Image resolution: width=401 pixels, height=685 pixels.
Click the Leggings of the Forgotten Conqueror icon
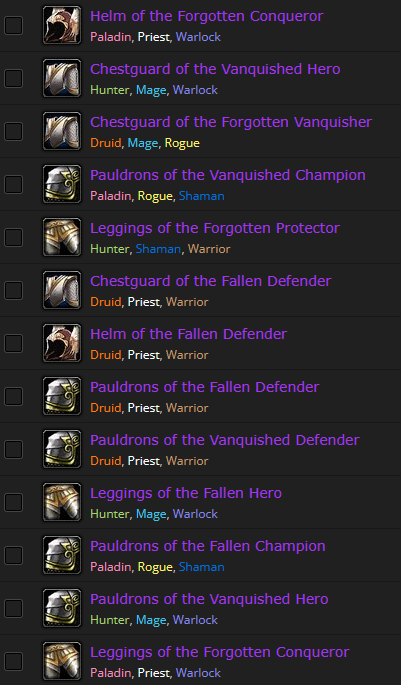(x=62, y=661)
